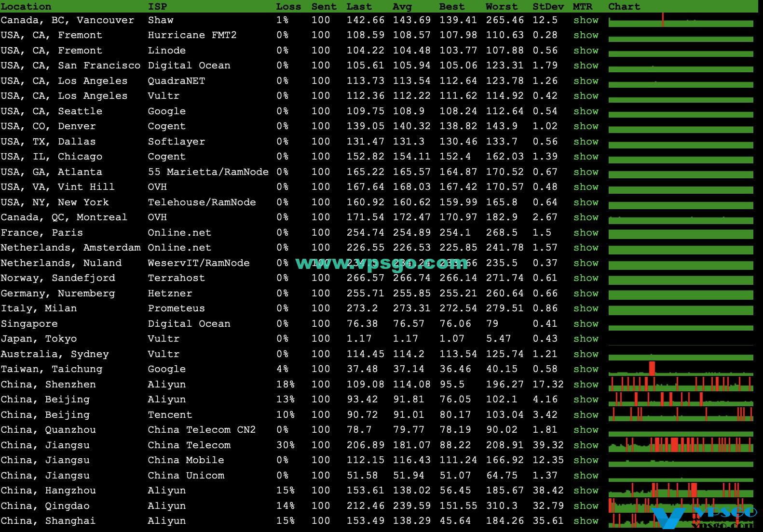The width and height of the screenshot is (763, 532).
Task: Click the Vancouver Shaw latency chart
Action: pyautogui.click(x=681, y=20)
